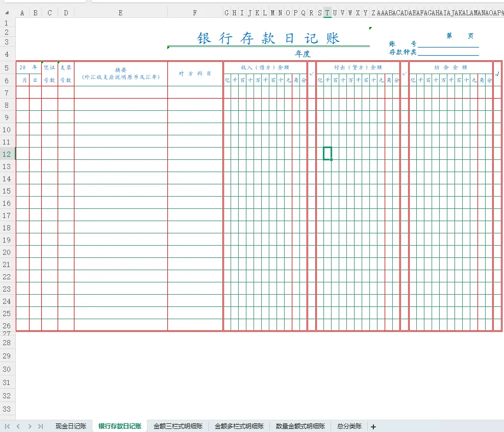Click the deposit type underline field after 存款种类

pos(448,52)
